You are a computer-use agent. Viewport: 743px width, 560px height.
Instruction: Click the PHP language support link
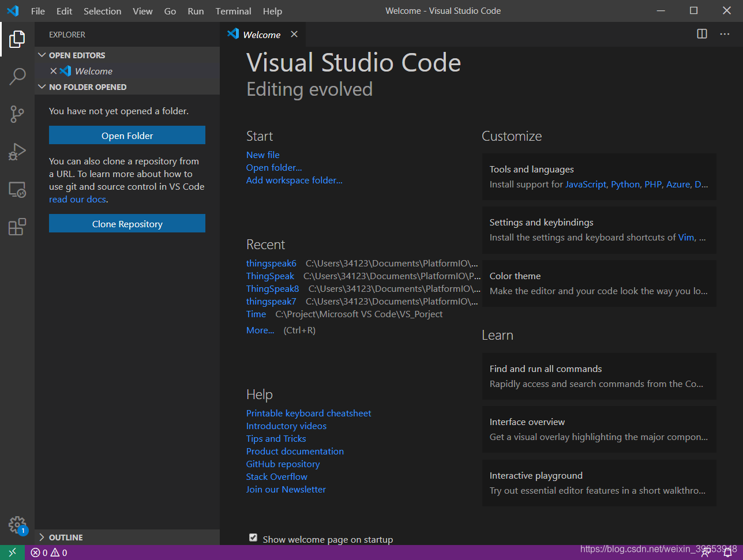point(653,185)
